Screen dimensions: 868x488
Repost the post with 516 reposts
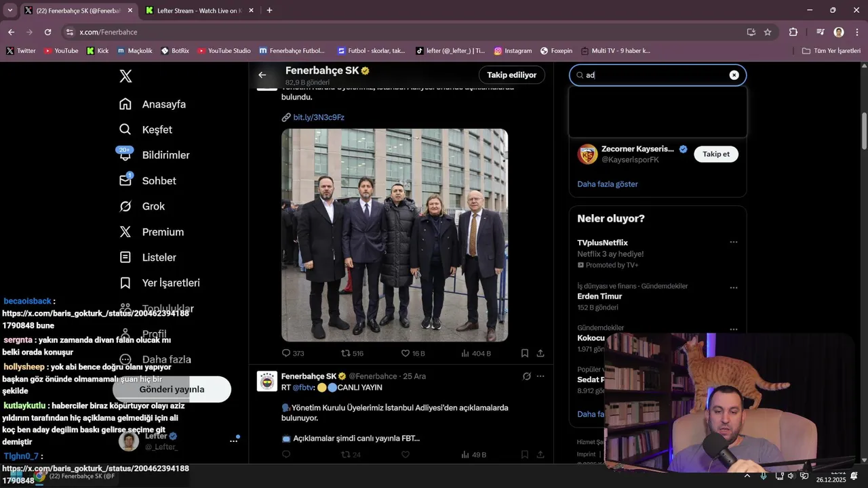(352, 353)
